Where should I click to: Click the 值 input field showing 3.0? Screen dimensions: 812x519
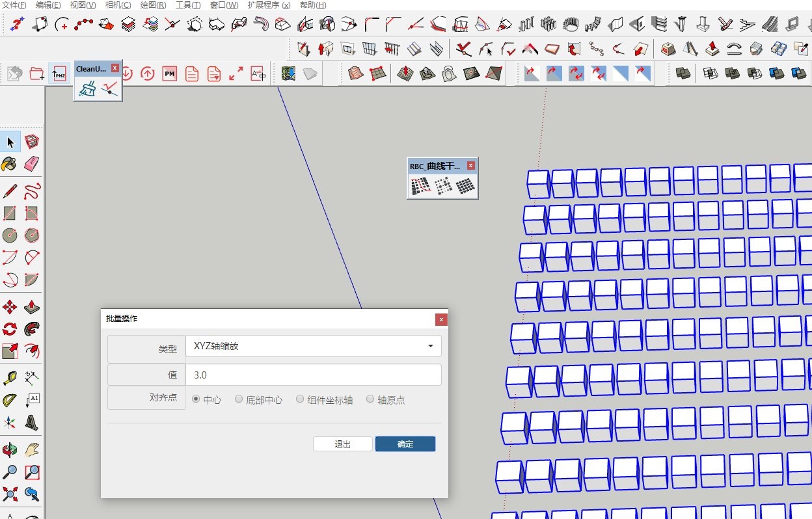point(314,375)
